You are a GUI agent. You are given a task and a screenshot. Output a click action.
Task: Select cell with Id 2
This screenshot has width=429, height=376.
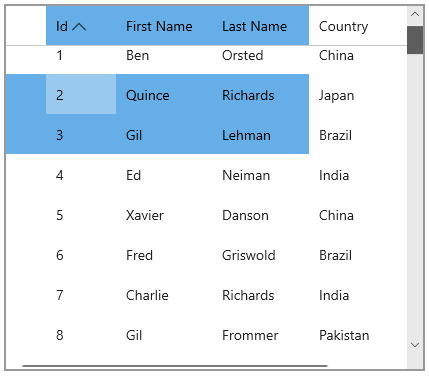click(x=81, y=94)
